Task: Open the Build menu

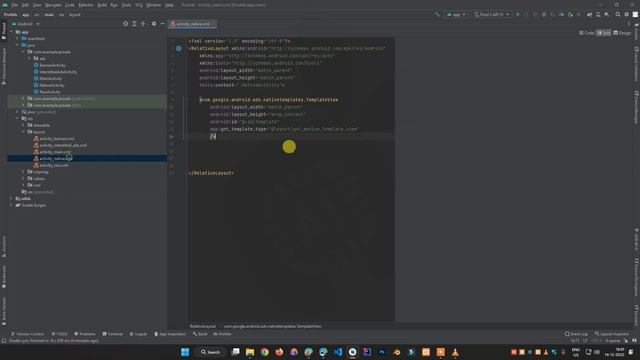Action: (102, 5)
